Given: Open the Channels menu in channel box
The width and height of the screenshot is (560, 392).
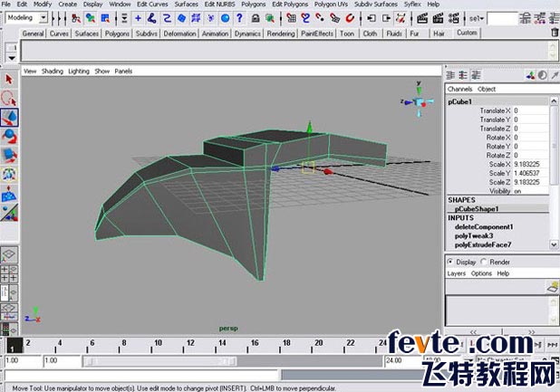Looking at the screenshot, I should point(459,89).
